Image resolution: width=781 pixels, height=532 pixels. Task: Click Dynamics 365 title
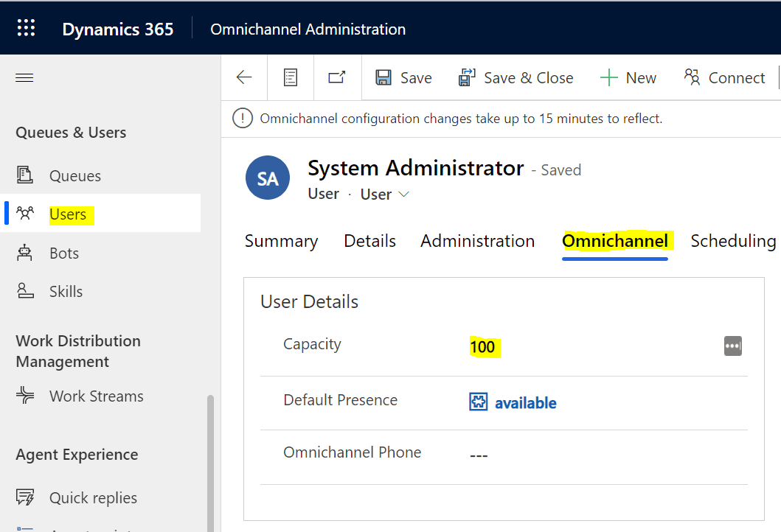[117, 29]
